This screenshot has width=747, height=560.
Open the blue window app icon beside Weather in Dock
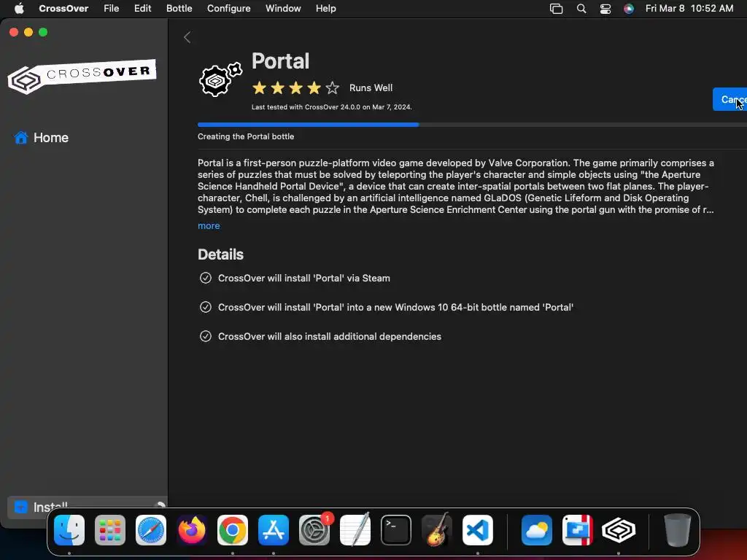(578, 530)
